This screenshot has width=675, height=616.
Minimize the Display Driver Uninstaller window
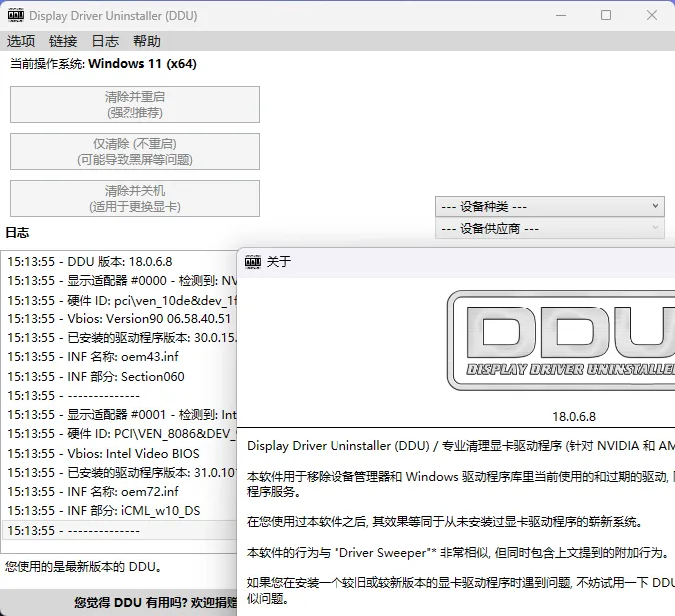560,16
